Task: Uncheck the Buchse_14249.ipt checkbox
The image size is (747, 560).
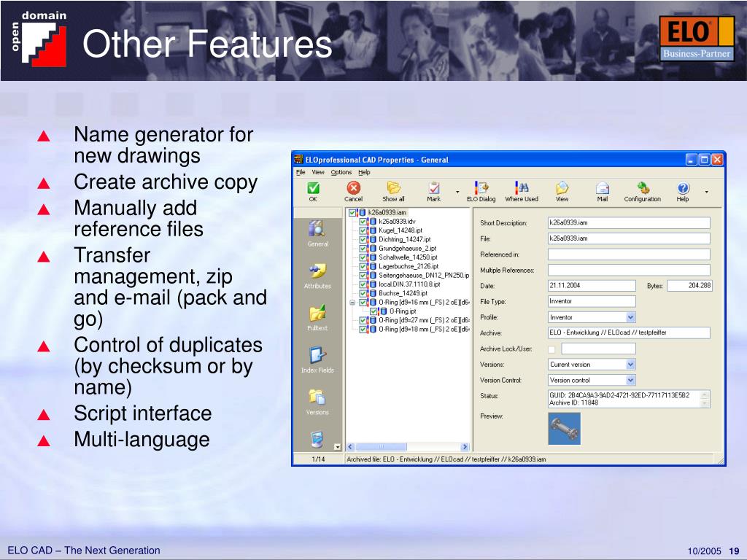Action: [363, 293]
